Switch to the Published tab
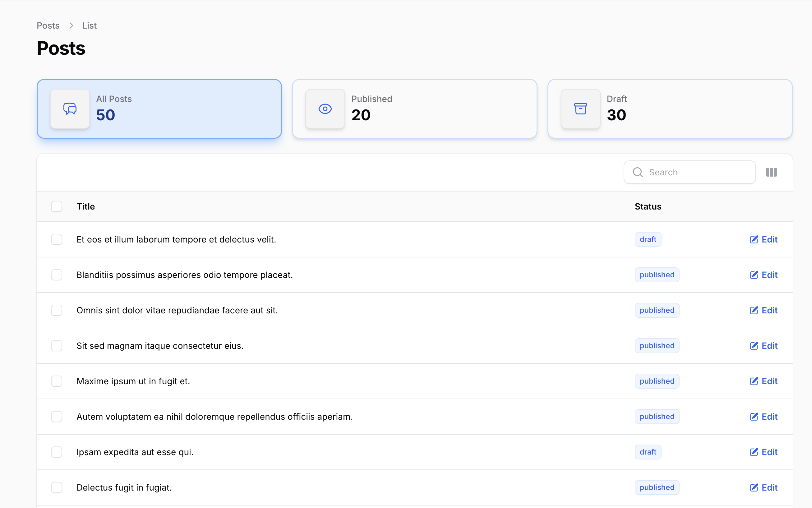The image size is (812, 508). pyautogui.click(x=414, y=109)
